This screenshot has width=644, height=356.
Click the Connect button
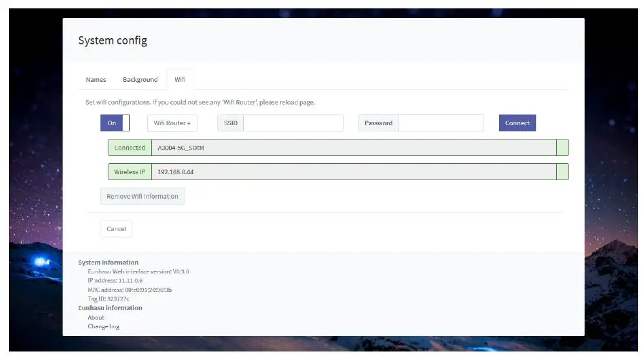517,123
